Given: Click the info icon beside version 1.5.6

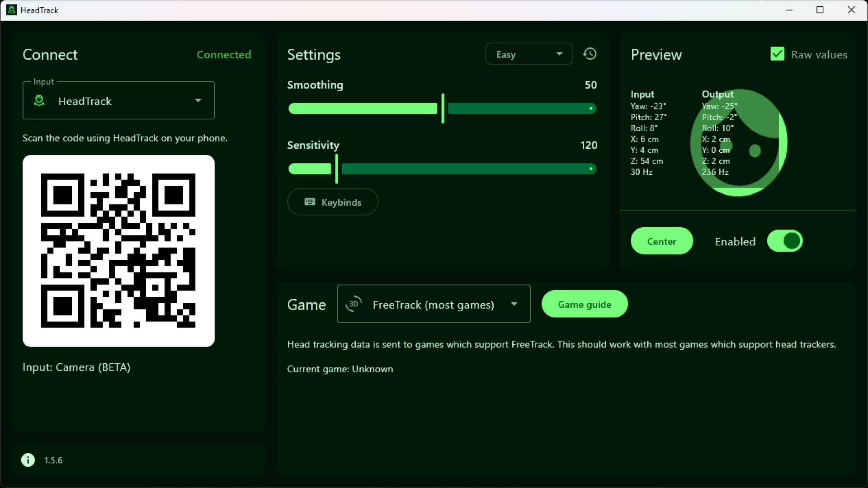Looking at the screenshot, I should (x=28, y=460).
